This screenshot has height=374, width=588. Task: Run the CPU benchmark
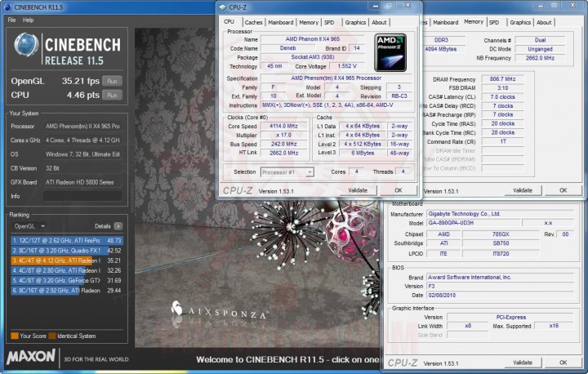[x=112, y=96]
